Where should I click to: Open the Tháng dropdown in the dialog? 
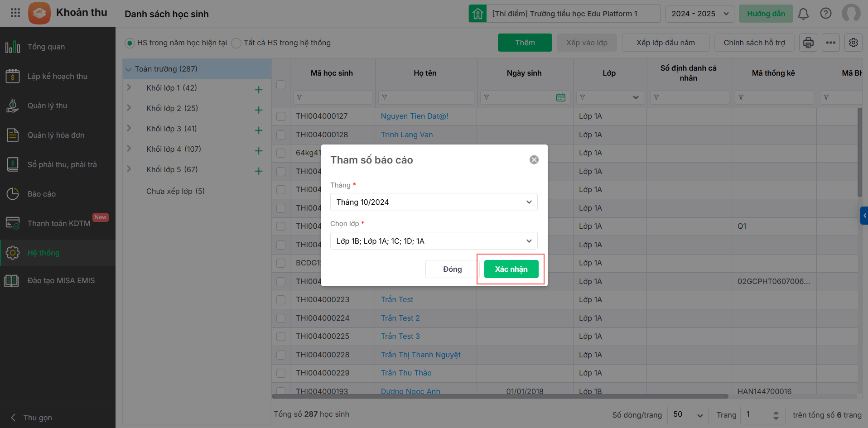click(434, 202)
